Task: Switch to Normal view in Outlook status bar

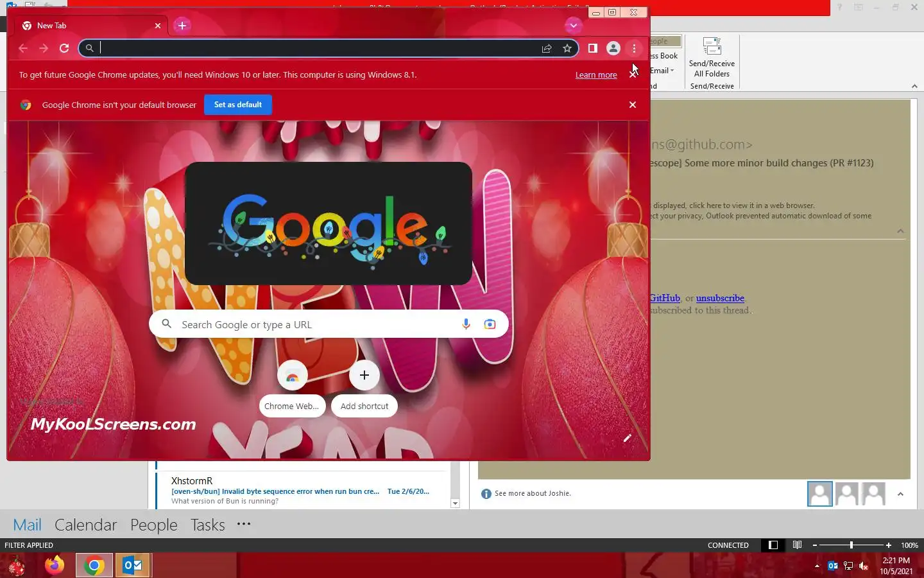Action: coord(773,545)
